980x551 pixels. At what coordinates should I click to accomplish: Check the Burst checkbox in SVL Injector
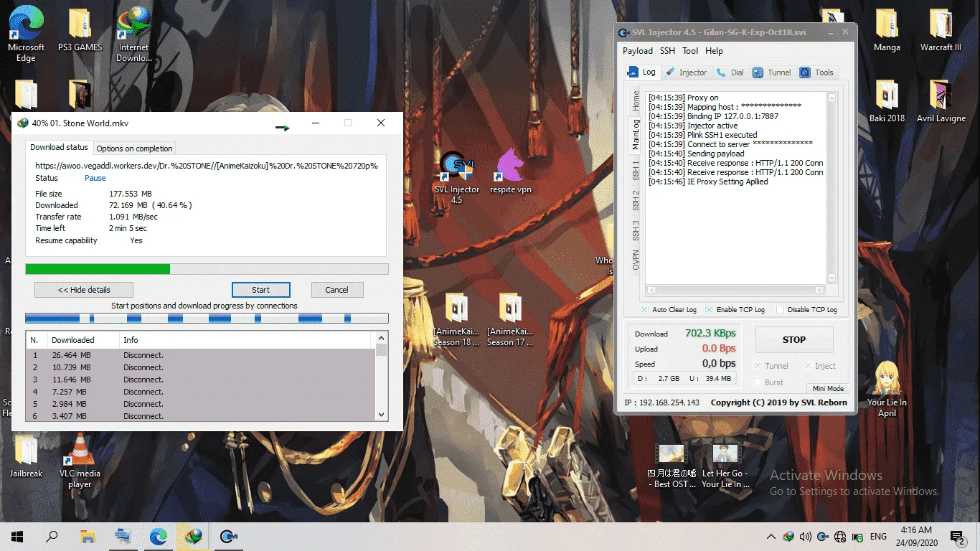(x=758, y=382)
